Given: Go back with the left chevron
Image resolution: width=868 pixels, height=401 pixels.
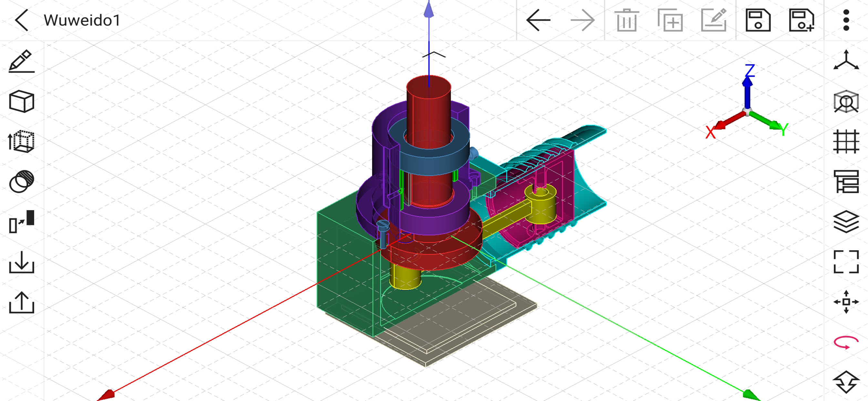Looking at the screenshot, I should [x=22, y=20].
